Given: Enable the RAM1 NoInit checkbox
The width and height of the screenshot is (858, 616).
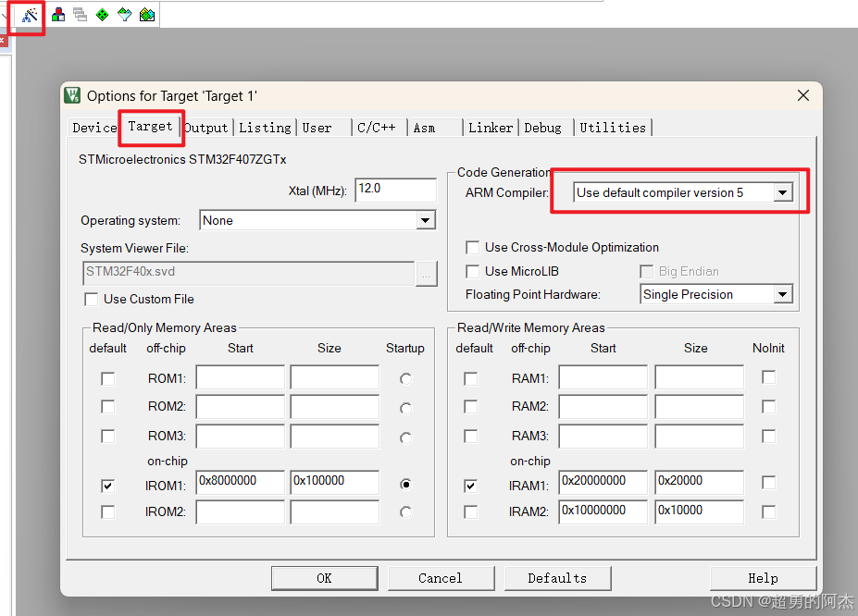Looking at the screenshot, I should [x=769, y=377].
